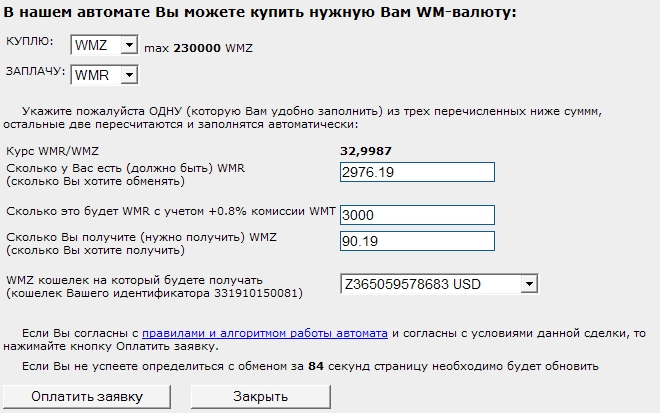Click the 84 seconds countdown number
This screenshot has height=413, width=660.
click(316, 366)
